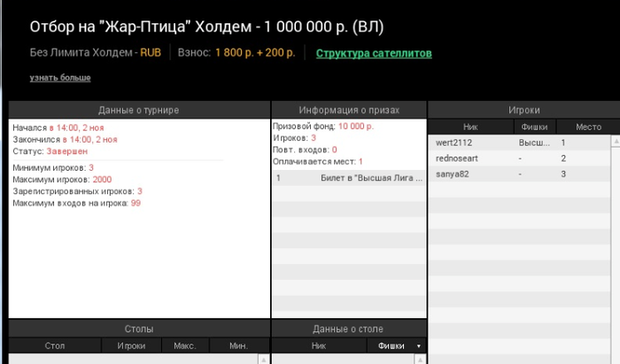Sort players by "Ник" column header
620x364 pixels.
[470, 127]
